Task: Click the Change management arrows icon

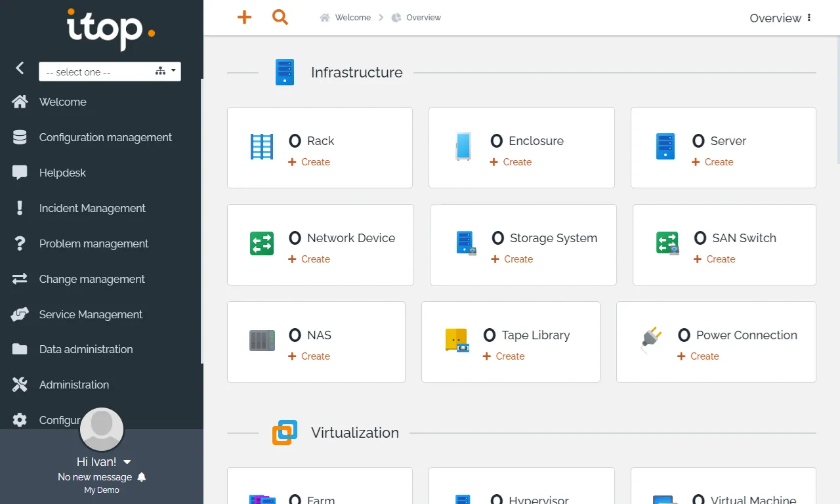Action: click(20, 279)
